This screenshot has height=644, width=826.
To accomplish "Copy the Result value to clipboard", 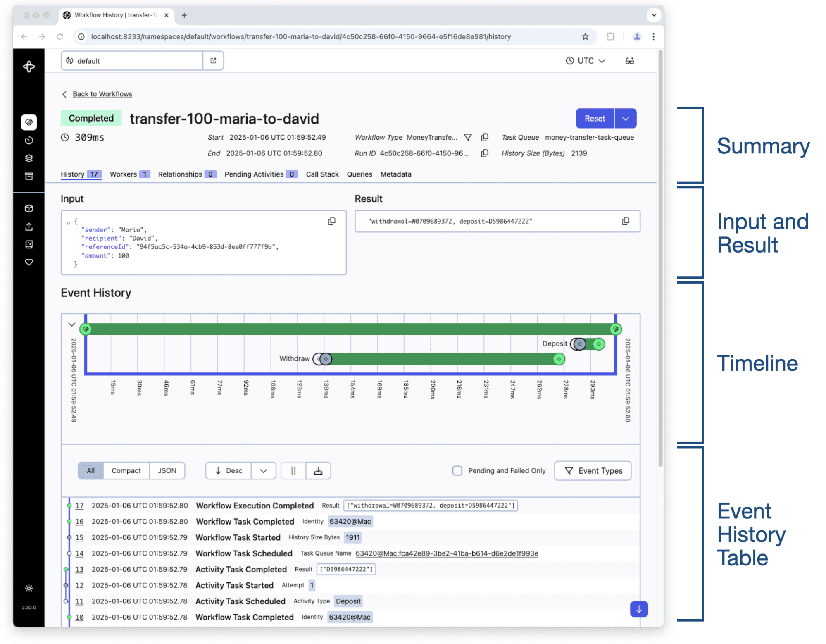I will 625,221.
